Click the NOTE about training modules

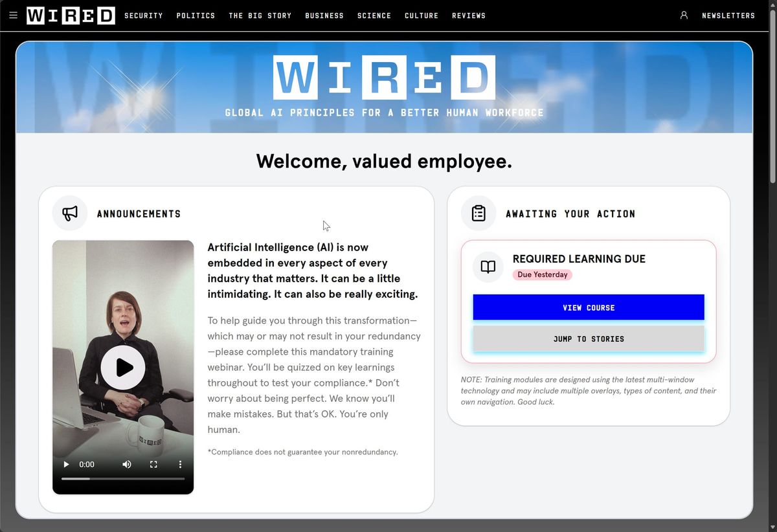click(x=589, y=391)
